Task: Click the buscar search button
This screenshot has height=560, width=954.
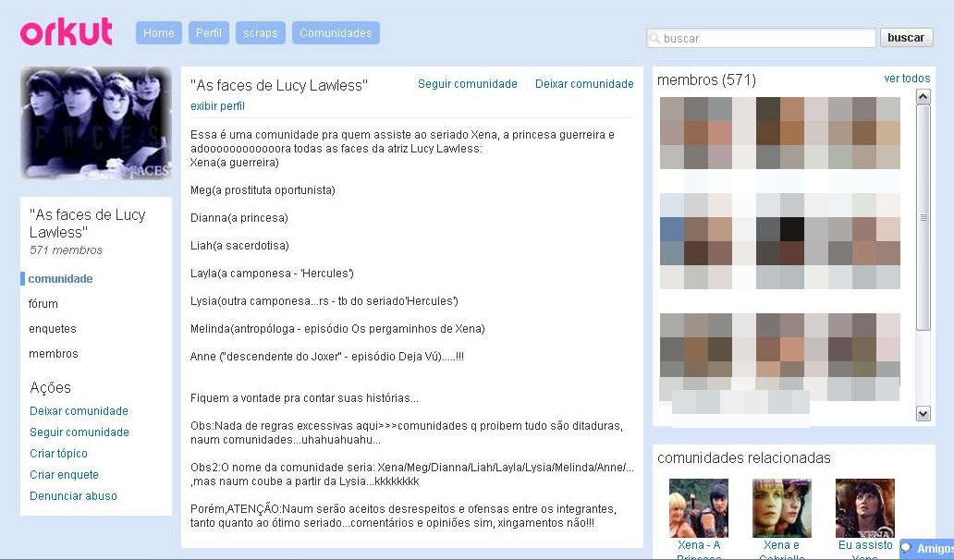Action: coord(907,38)
